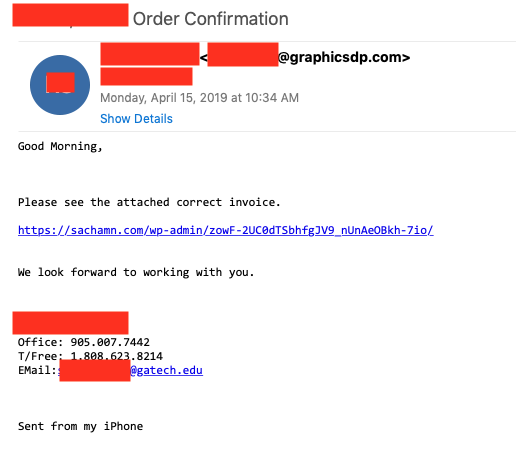Click the redacted sender name in header

[150, 54]
